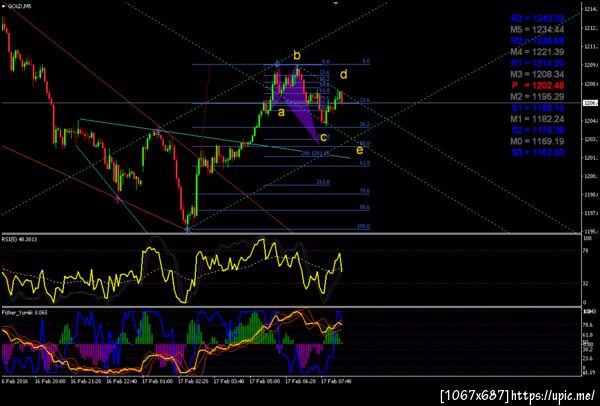Click the RSI level 70 scale label
This screenshot has height=406, width=600.
(x=584, y=251)
